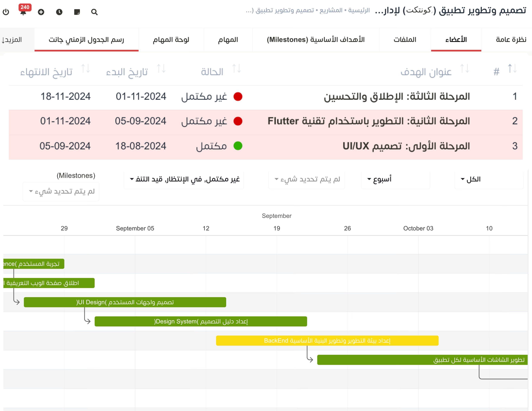Click the search magnifier icon
The image size is (532, 411).
pyautogui.click(x=94, y=12)
